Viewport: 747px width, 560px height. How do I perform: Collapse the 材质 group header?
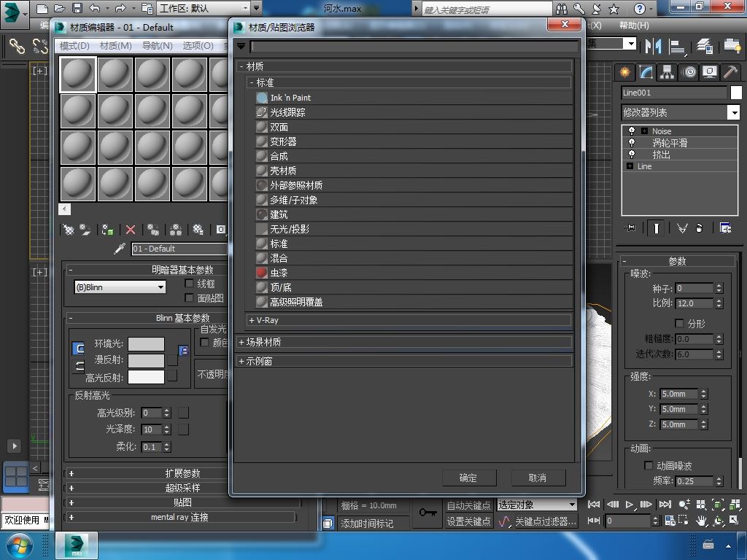[x=404, y=66]
